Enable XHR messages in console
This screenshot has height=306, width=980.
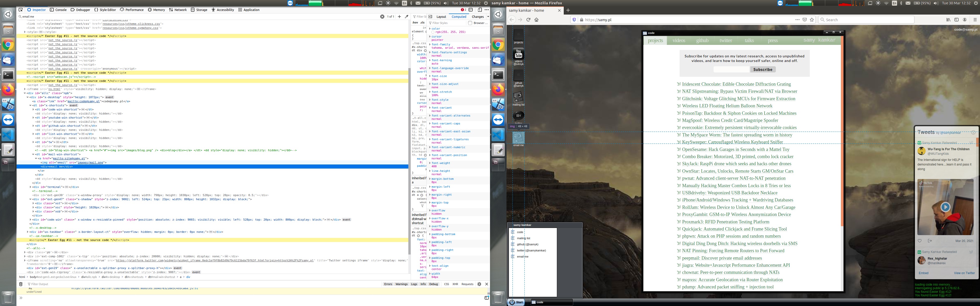tap(455, 284)
